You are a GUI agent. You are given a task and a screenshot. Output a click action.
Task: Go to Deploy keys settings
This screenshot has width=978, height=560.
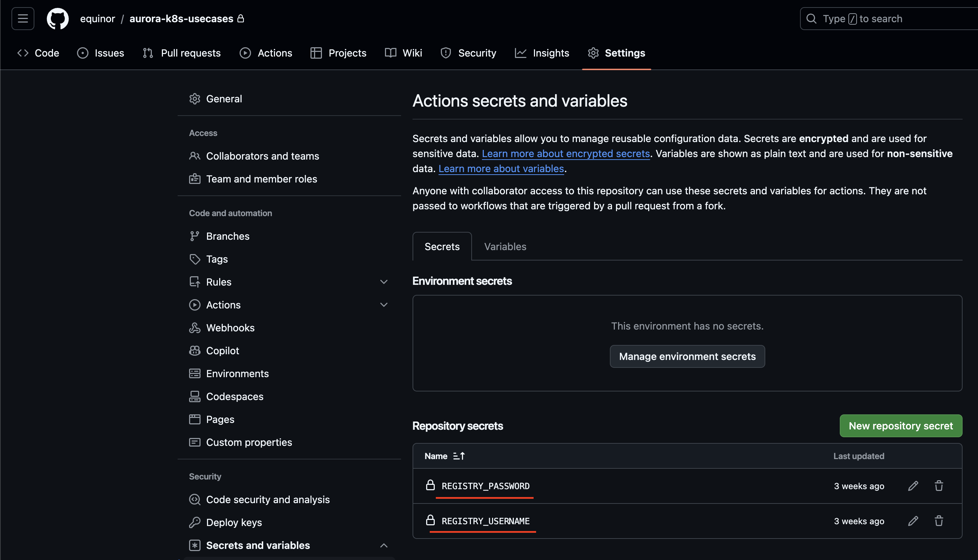click(x=233, y=522)
